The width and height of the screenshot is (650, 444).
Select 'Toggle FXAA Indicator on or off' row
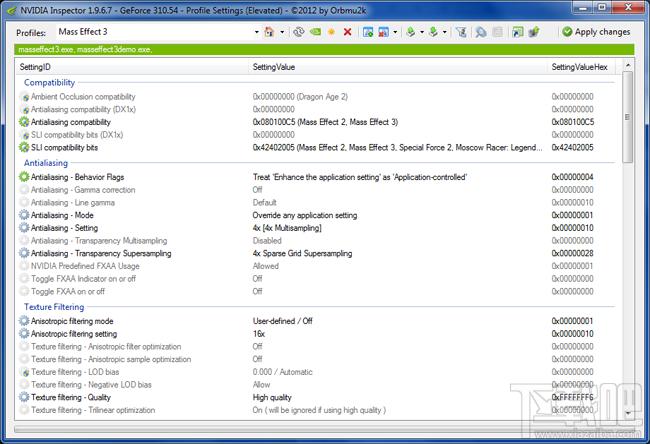[x=317, y=279]
